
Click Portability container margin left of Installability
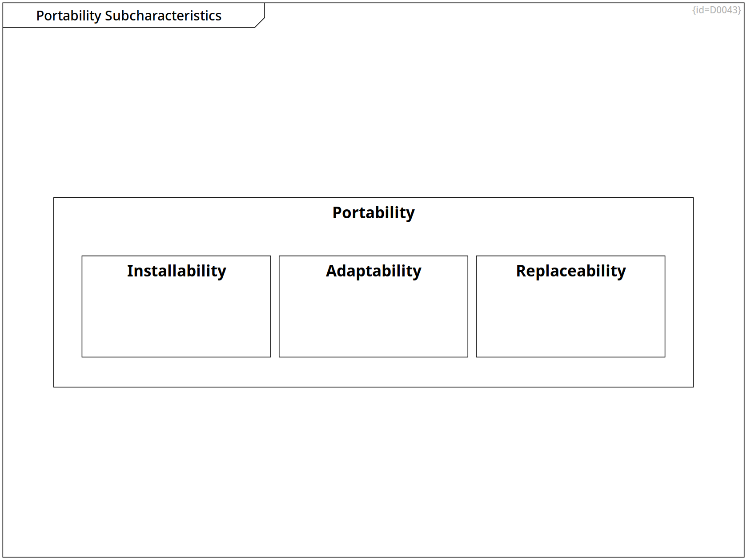point(68,307)
